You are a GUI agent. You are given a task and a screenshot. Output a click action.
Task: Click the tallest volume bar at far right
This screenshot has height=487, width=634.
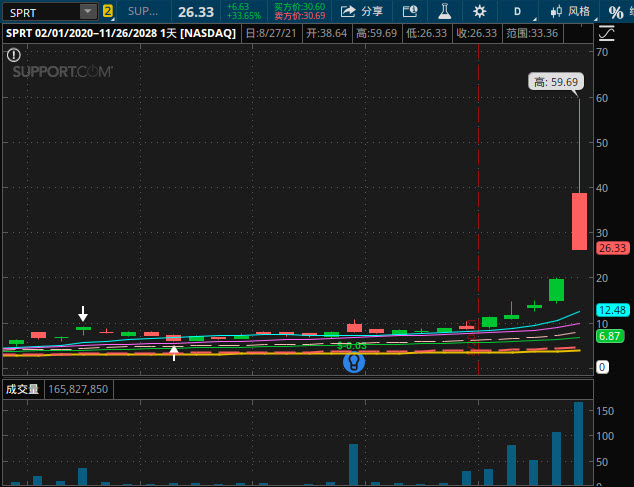[x=579, y=443]
